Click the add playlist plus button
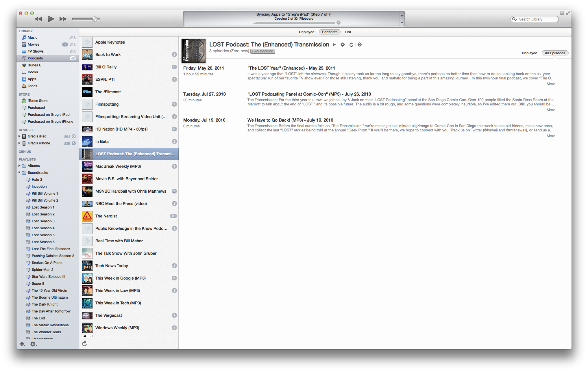The height and width of the screenshot is (372, 588). [x=22, y=344]
